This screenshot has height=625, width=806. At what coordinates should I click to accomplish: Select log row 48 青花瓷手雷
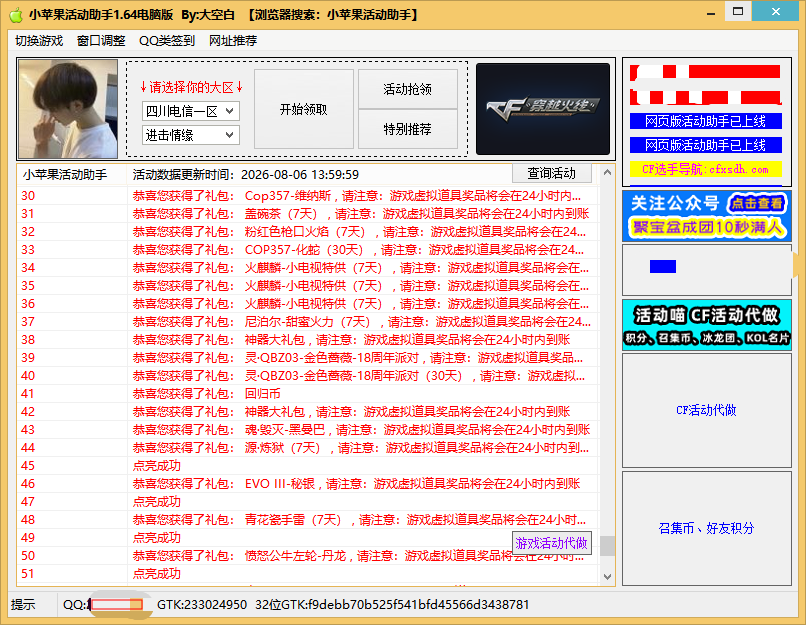click(x=307, y=520)
